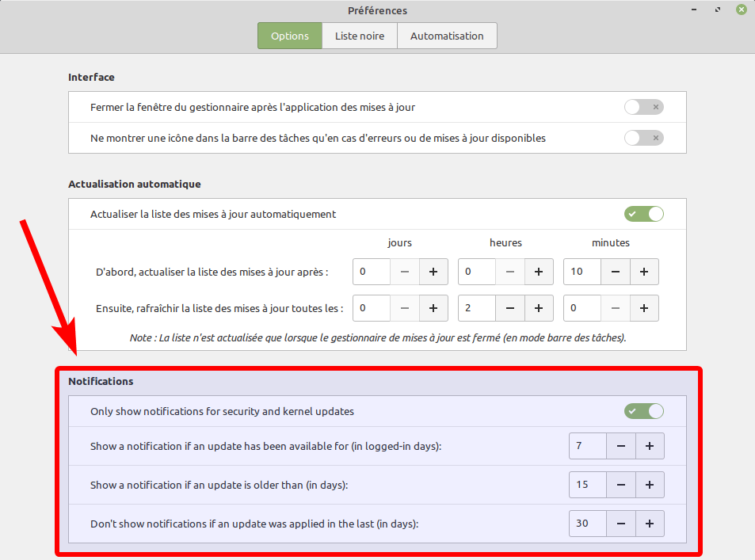Click label 'Only show notifications for security and kernel updates'
The height and width of the screenshot is (560, 755).
coord(222,411)
